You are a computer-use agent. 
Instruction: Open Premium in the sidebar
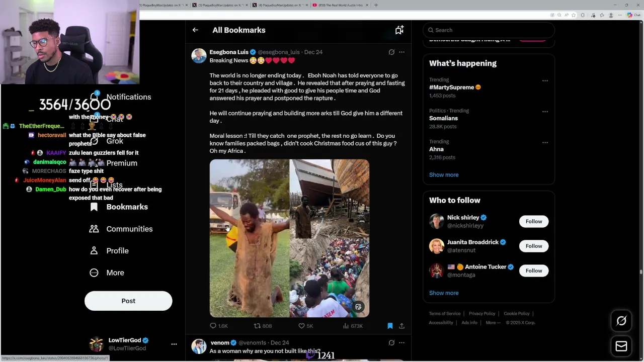pyautogui.click(x=122, y=163)
